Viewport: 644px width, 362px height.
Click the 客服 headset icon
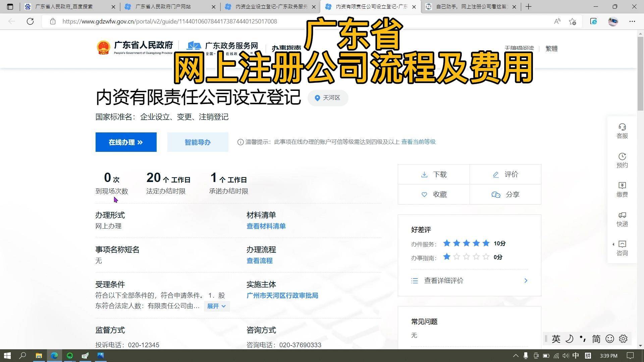(622, 127)
